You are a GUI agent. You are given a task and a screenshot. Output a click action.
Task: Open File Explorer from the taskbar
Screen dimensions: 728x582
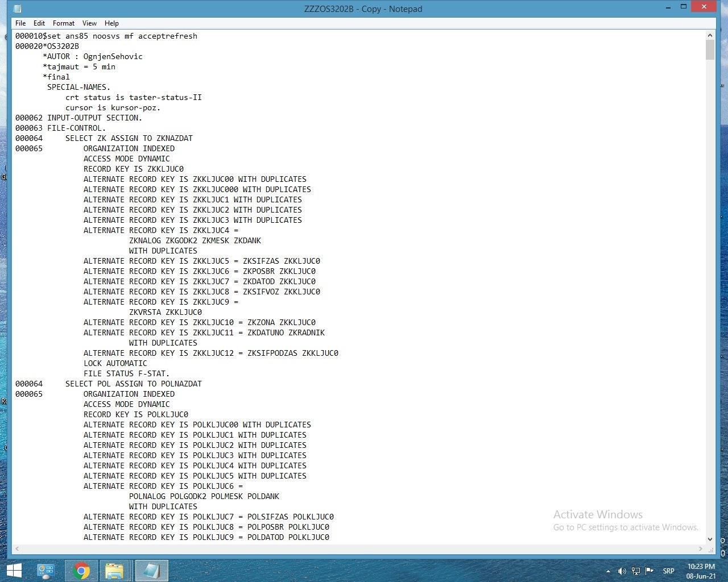[115, 571]
